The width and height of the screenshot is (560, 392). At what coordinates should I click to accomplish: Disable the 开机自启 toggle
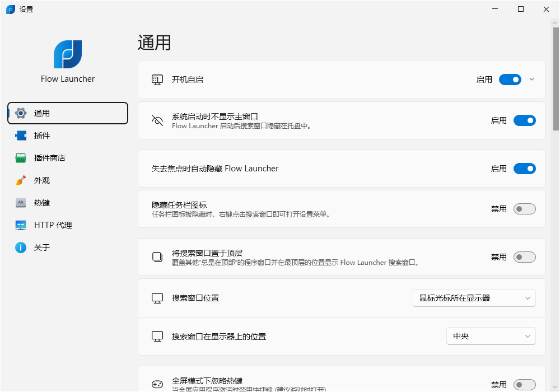(x=510, y=80)
